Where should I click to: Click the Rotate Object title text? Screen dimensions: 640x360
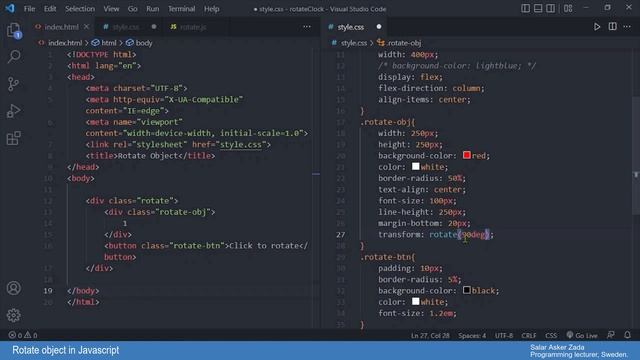coord(148,156)
